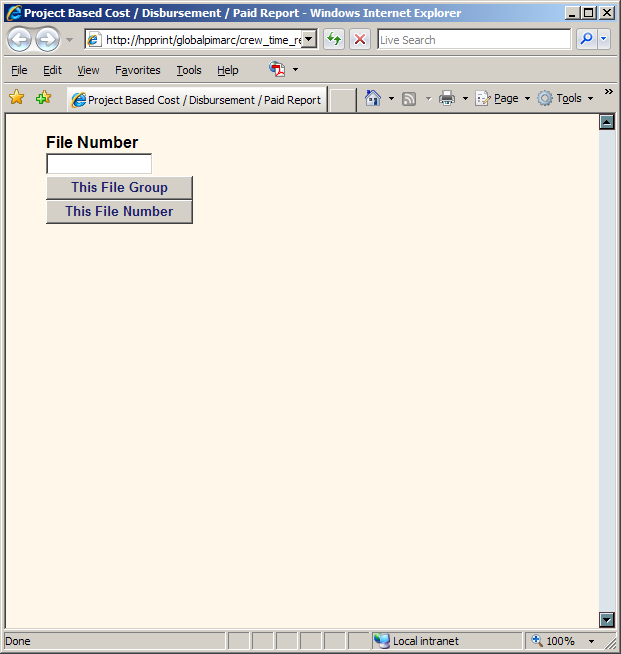
Task: Open the File menu
Action: (19, 70)
